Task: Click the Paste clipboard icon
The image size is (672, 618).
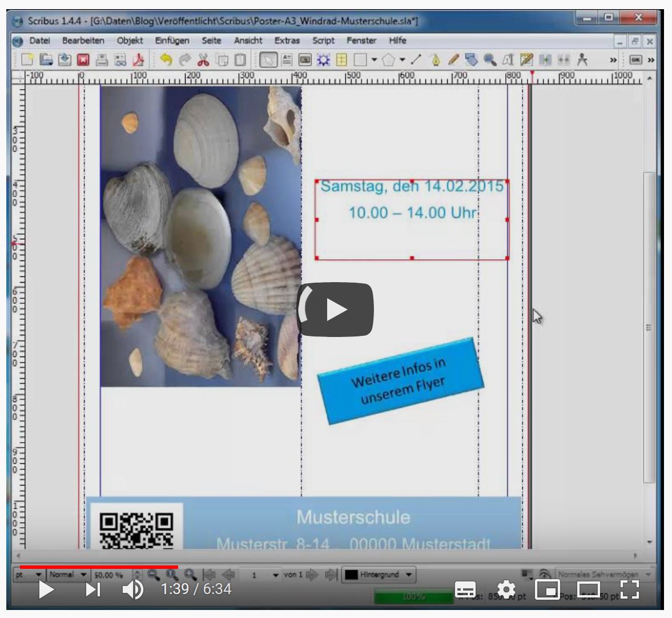Action: [x=240, y=59]
